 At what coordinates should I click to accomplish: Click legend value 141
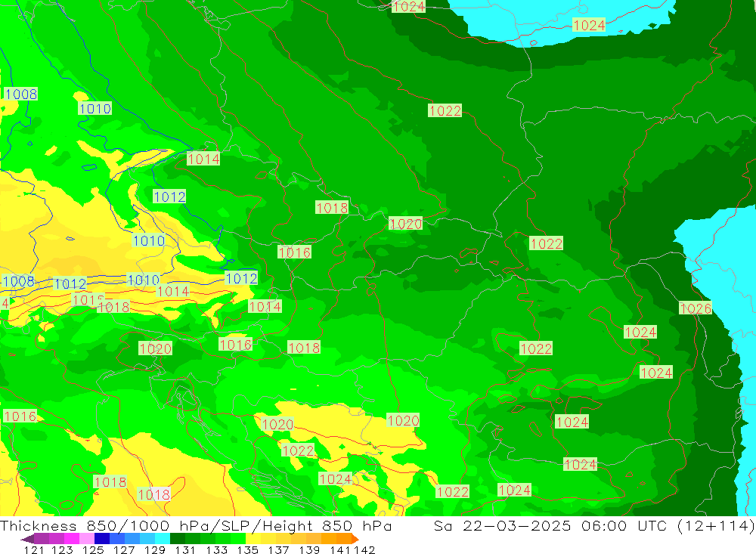340,549
